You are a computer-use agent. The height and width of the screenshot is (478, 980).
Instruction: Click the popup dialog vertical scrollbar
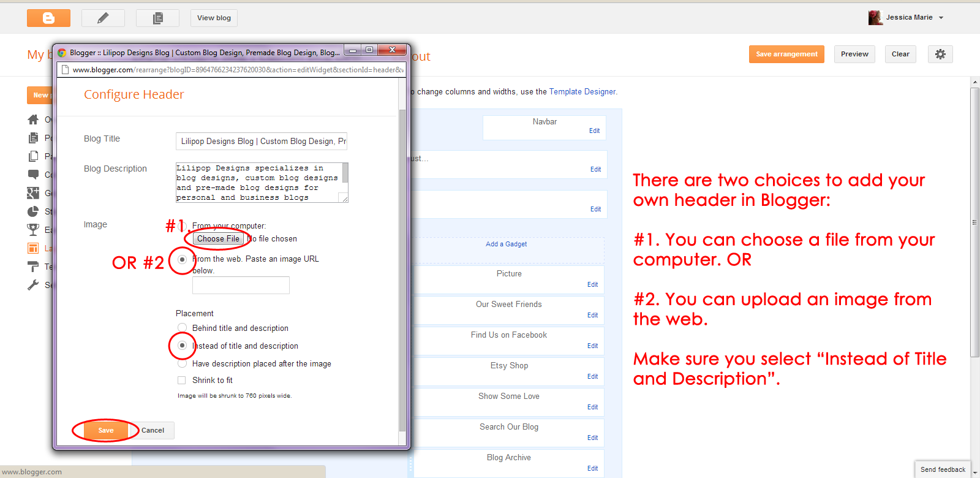tap(402, 270)
